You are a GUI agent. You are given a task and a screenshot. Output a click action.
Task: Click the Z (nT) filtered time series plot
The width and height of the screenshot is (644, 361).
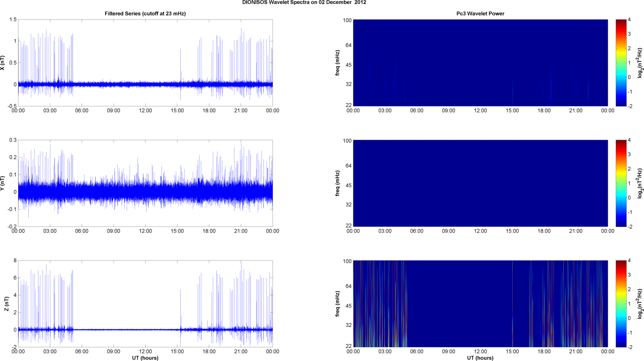pos(145,304)
